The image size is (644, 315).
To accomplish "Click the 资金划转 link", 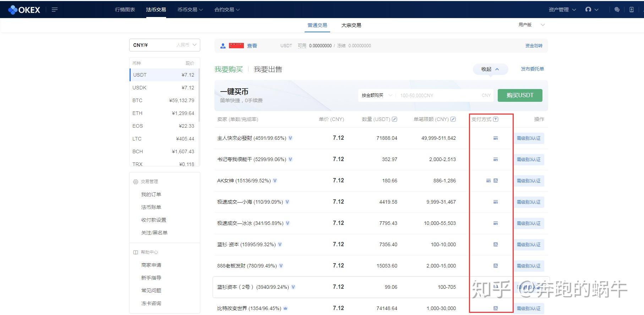I will [x=534, y=46].
